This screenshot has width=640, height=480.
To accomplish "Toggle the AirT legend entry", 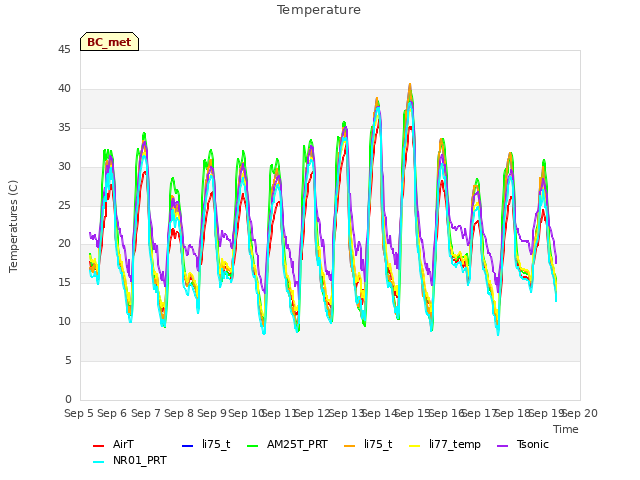I will [113, 444].
